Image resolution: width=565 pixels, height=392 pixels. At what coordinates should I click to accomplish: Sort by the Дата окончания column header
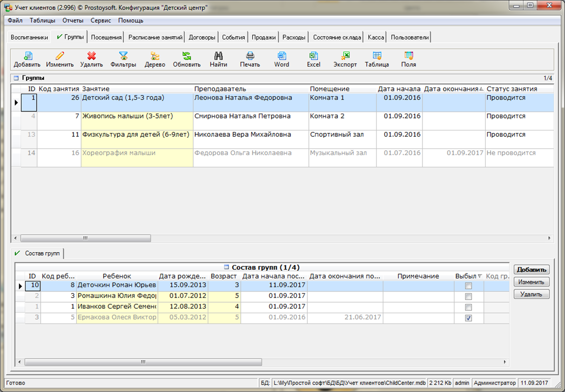450,89
